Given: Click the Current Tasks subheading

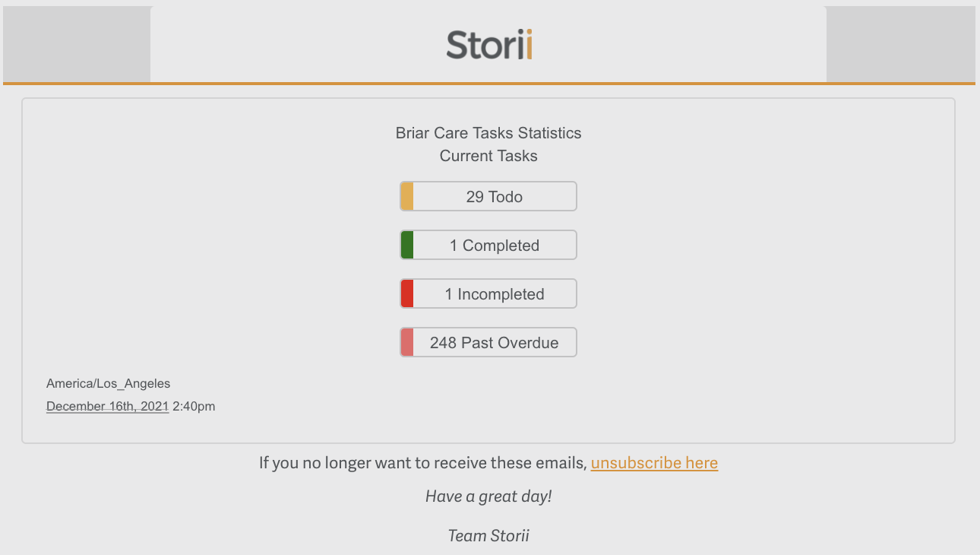Looking at the screenshot, I should point(488,156).
